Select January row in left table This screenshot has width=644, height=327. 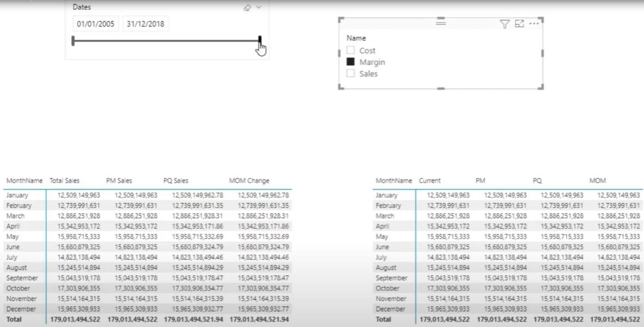(147, 196)
